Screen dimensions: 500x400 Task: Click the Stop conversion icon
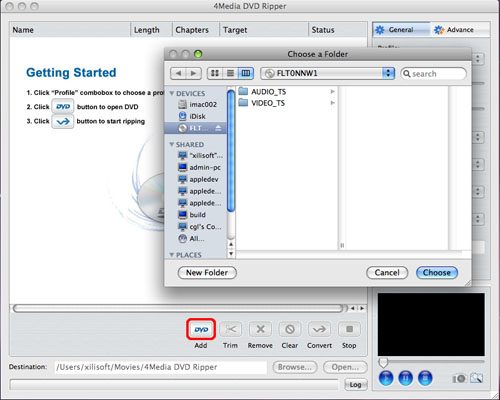pos(349,329)
